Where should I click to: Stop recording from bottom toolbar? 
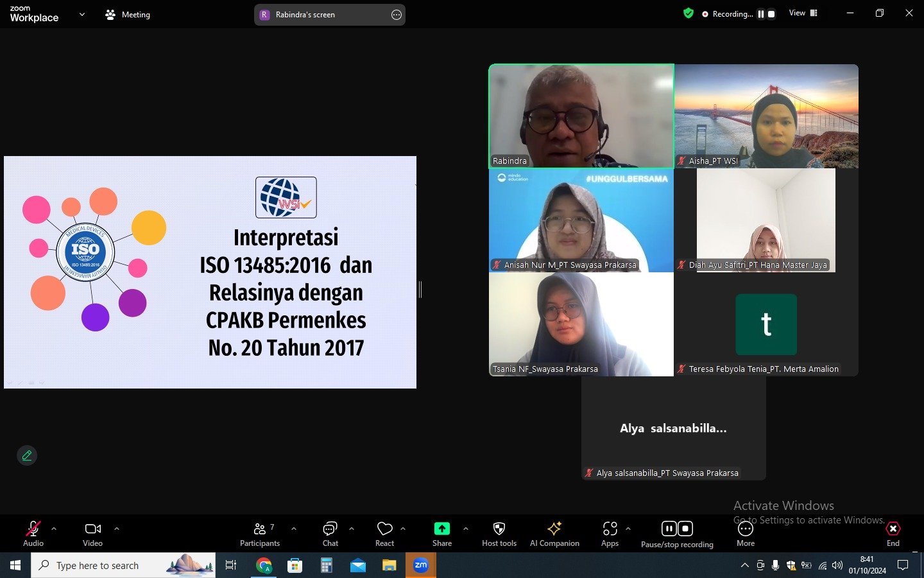click(x=685, y=529)
